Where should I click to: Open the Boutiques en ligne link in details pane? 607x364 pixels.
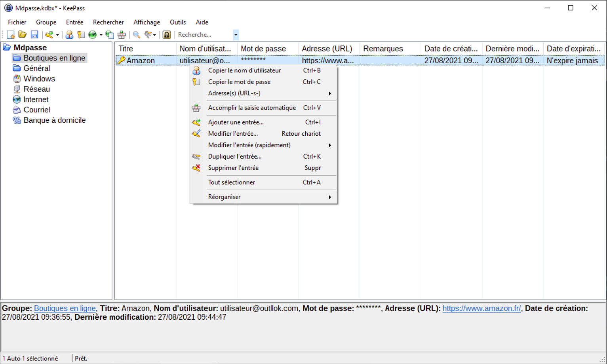point(65,308)
